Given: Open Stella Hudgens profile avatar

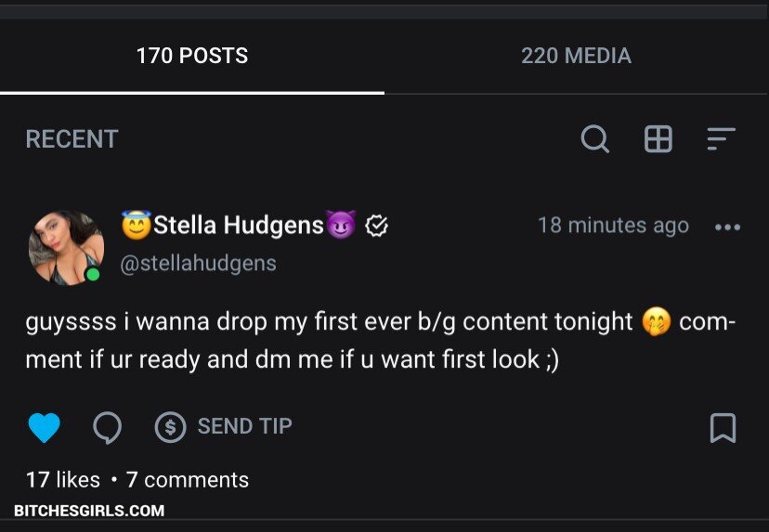Looking at the screenshot, I should 65,247.
